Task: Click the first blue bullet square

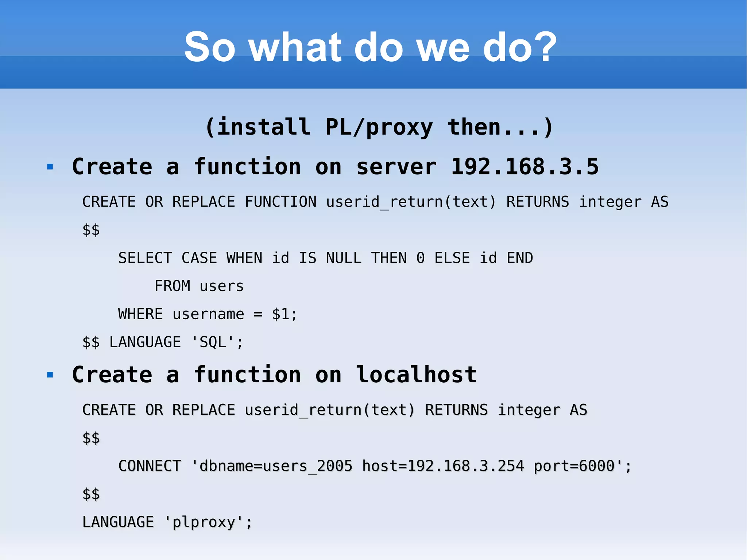Action: (x=50, y=167)
